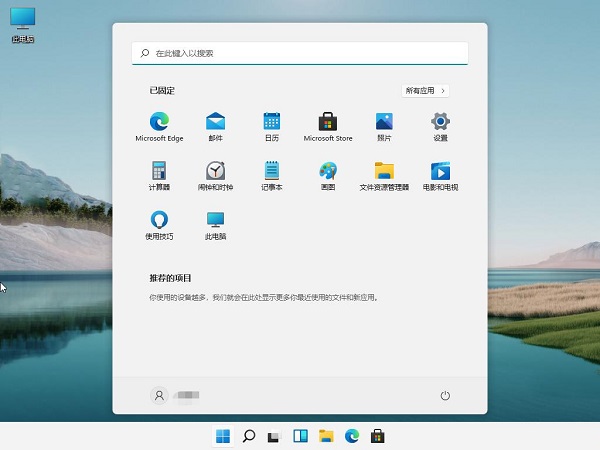The width and height of the screenshot is (600, 450).
Task: Expand All apps (所有应用) list
Action: (425, 91)
